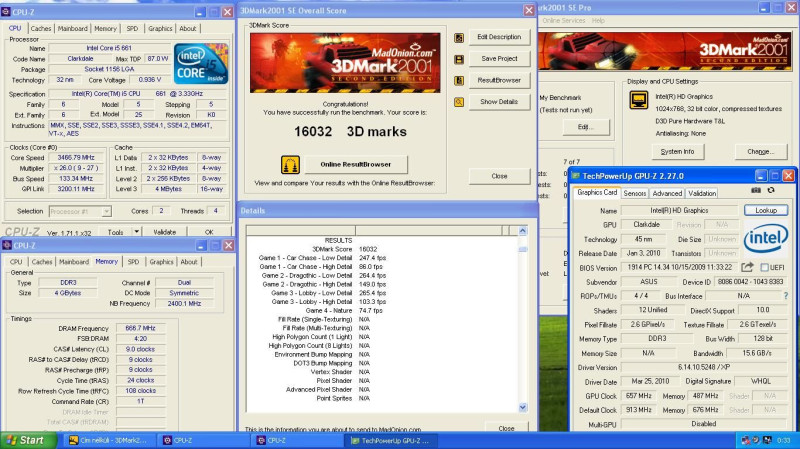Switch to Mainboard tab in top CPU-Z window
The image size is (800, 449).
pyautogui.click(x=72, y=29)
